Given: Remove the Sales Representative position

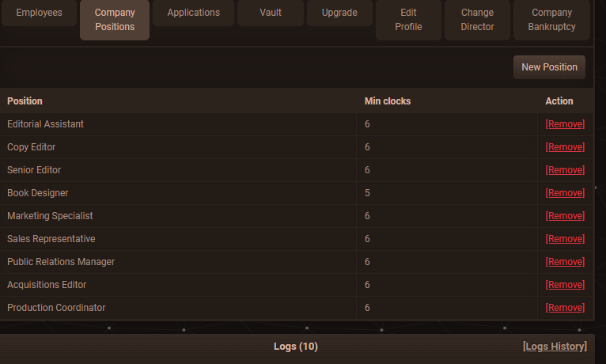Looking at the screenshot, I should coord(565,239).
